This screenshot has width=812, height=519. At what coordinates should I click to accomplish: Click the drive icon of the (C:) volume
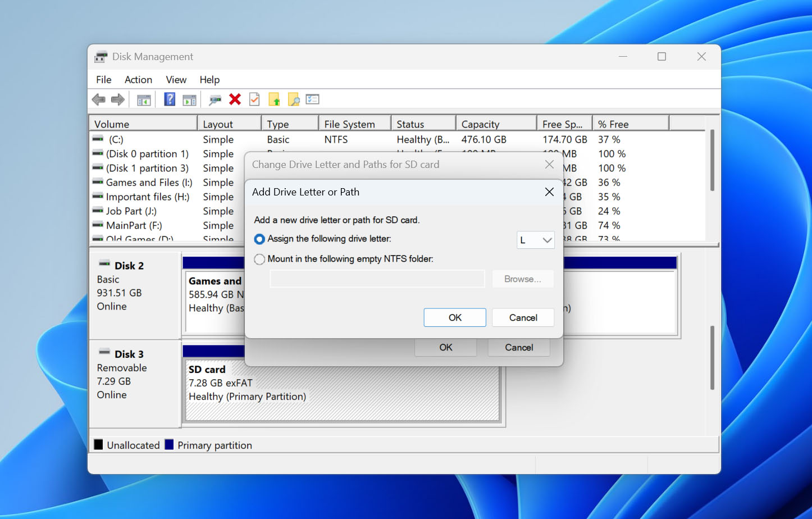98,139
